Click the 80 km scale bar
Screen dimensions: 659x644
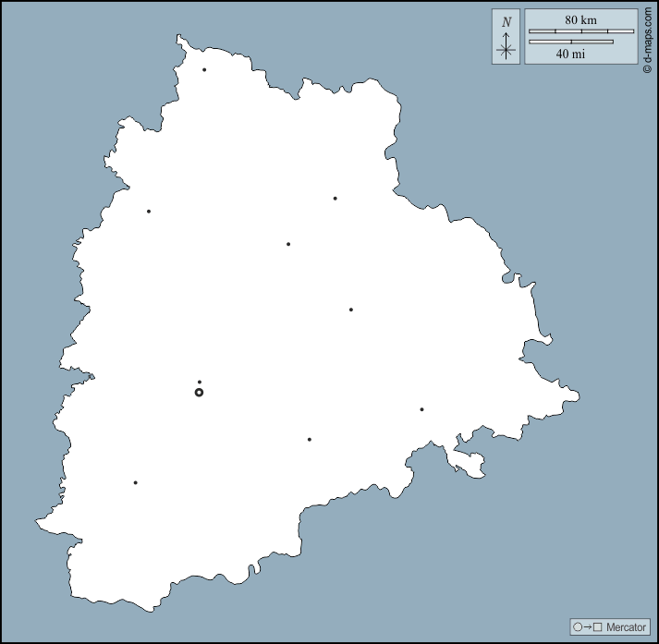[580, 31]
